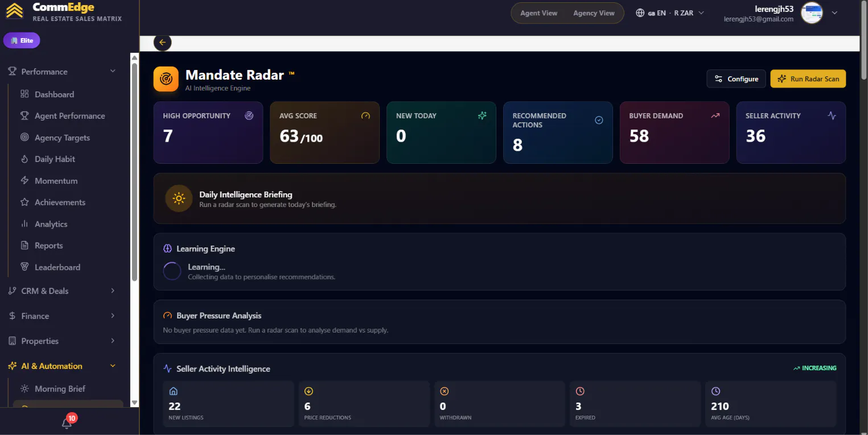Click the Mandate Radar orange logo icon
This screenshot has height=435, width=868.
[166, 78]
